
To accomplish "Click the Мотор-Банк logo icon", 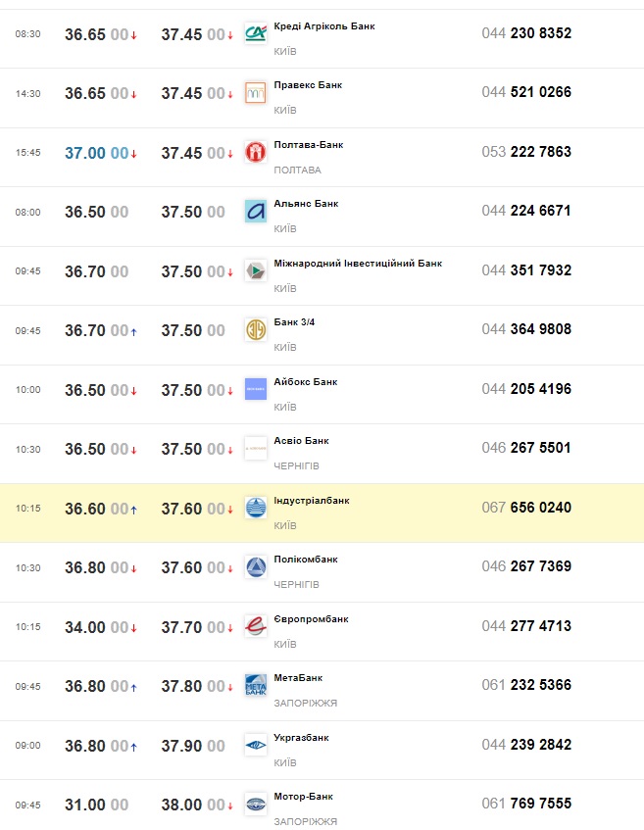I will pyautogui.click(x=256, y=804).
